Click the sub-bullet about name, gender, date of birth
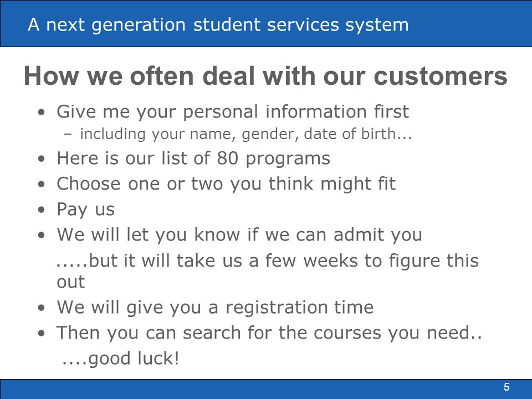This screenshot has height=399, width=532. [x=246, y=134]
